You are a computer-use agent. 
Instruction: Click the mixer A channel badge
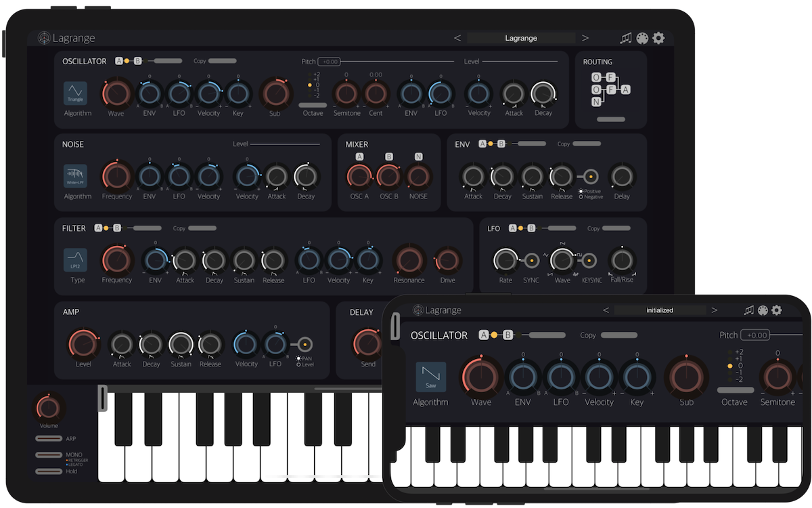point(359,156)
